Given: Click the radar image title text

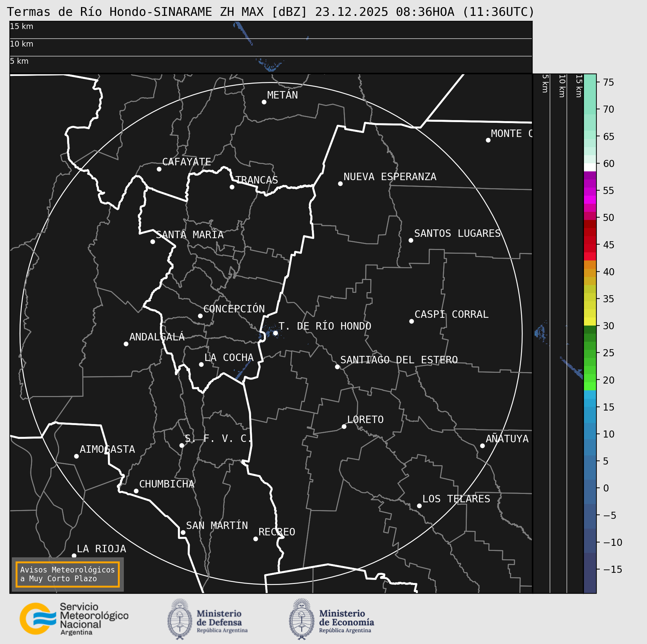Looking at the screenshot, I should [x=271, y=12].
